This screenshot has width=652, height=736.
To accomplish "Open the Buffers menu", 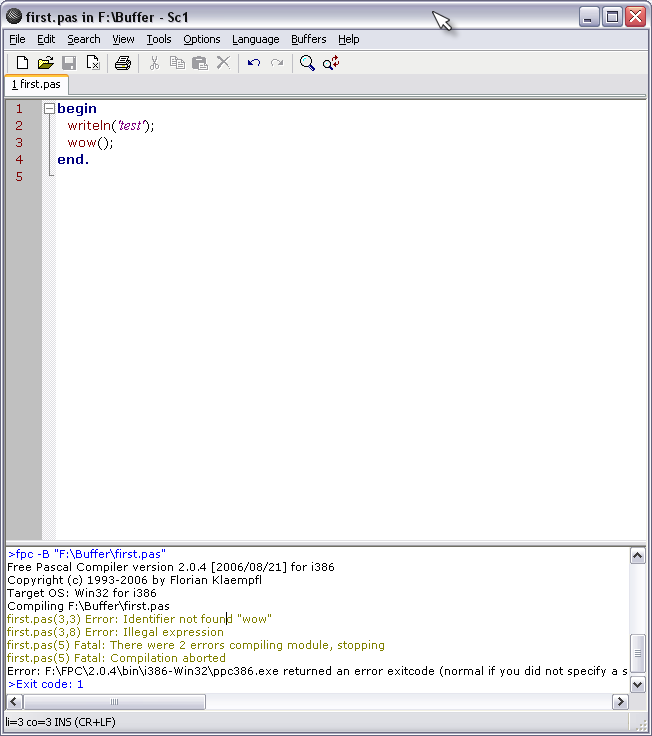I will (308, 39).
